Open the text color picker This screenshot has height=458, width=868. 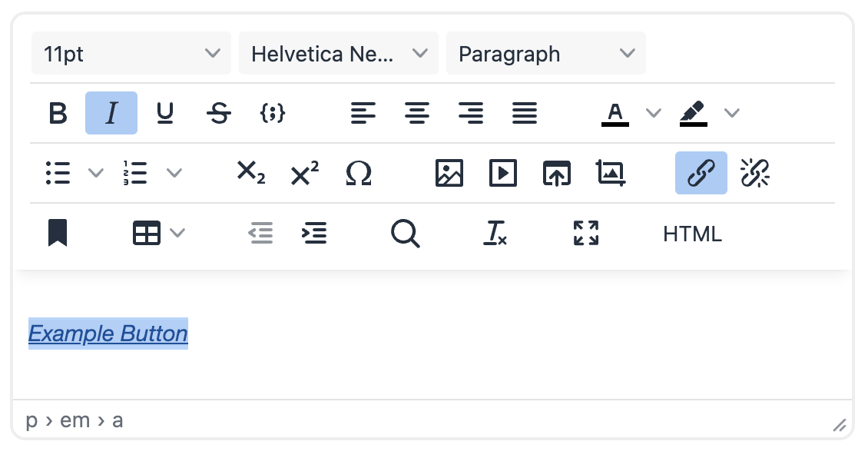click(x=615, y=113)
